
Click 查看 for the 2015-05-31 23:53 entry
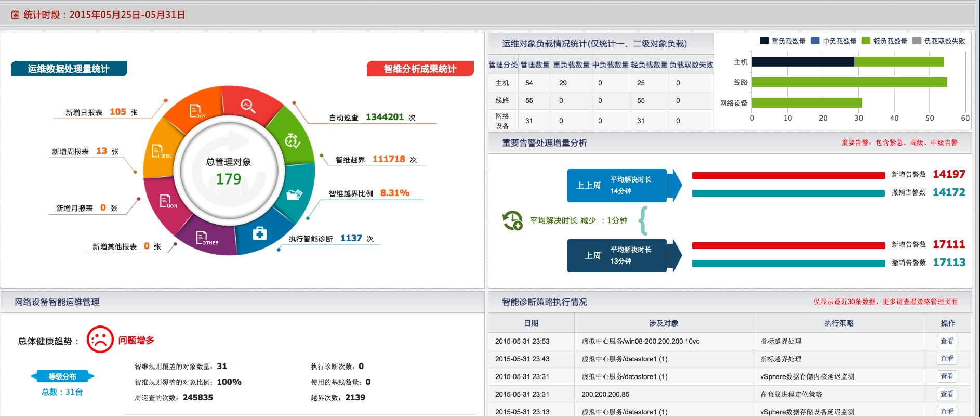click(947, 341)
